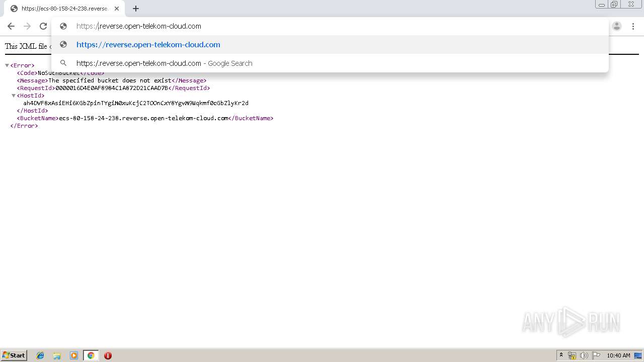644x362 pixels.
Task: Click the forward navigation arrow
Action: pyautogui.click(x=27, y=26)
